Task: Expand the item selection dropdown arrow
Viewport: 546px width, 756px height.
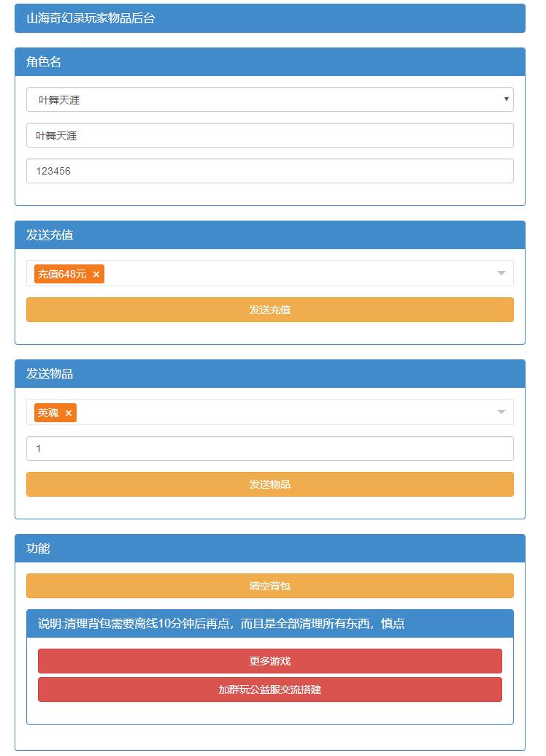Action: tap(501, 412)
